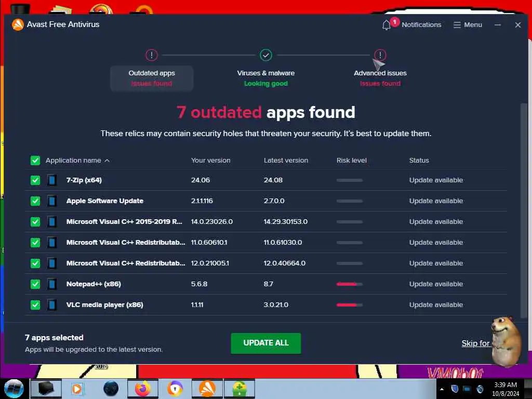Click Update available for 7-Zip (x64)
Image resolution: width=532 pixels, height=399 pixels.
coord(436,180)
